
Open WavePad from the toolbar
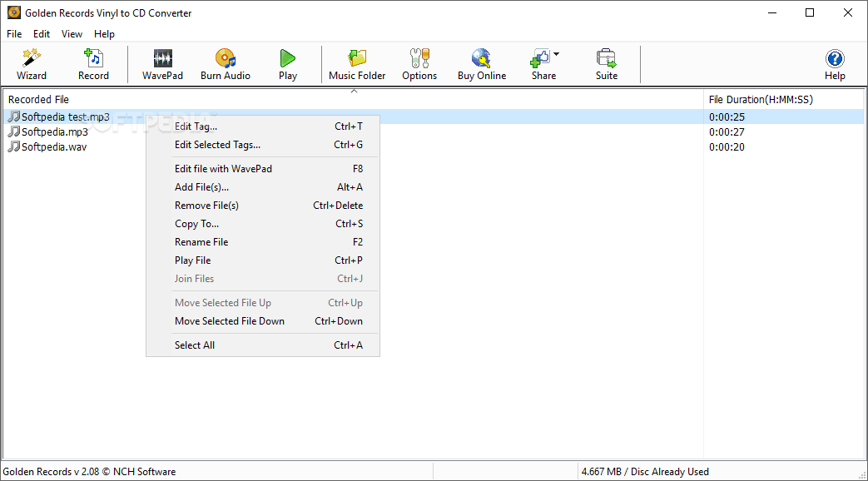[162, 64]
